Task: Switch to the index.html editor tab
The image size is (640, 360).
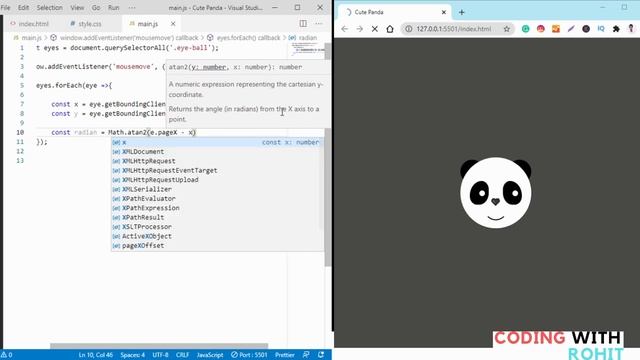Action: [x=30, y=24]
